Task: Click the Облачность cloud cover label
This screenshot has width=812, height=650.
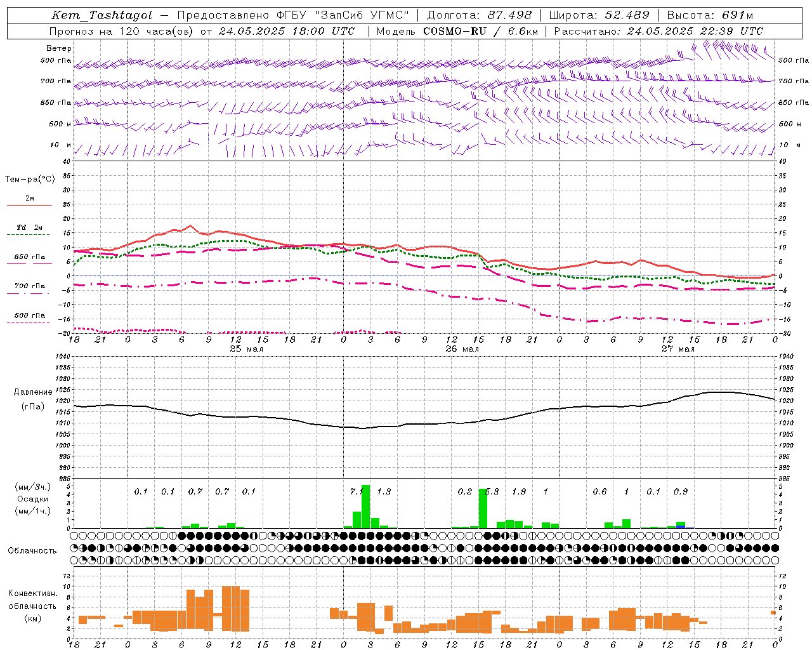Action: 32,551
